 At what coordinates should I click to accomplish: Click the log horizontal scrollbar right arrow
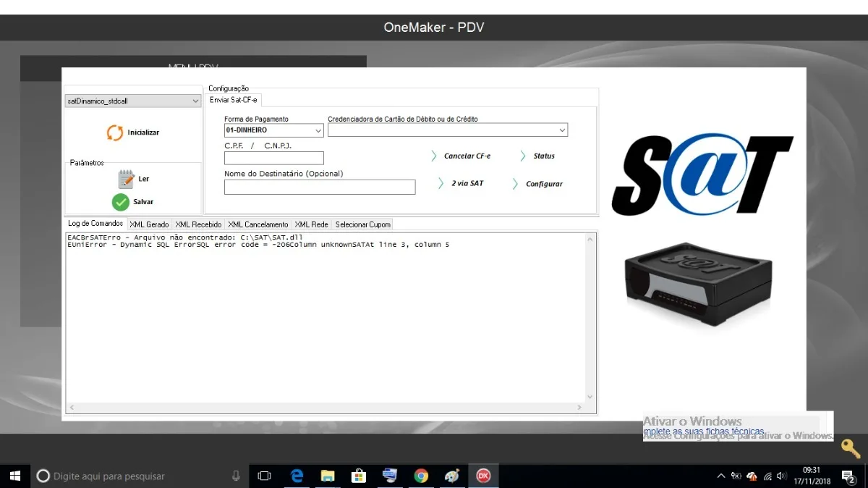tap(579, 408)
